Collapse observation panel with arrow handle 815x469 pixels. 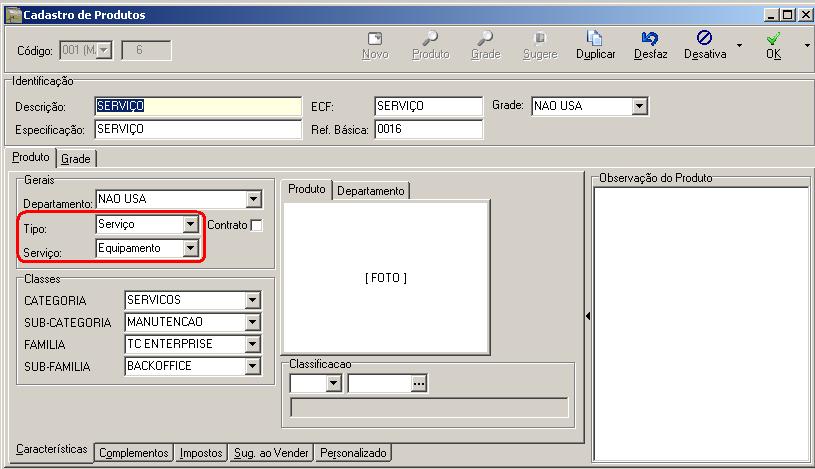click(x=588, y=316)
